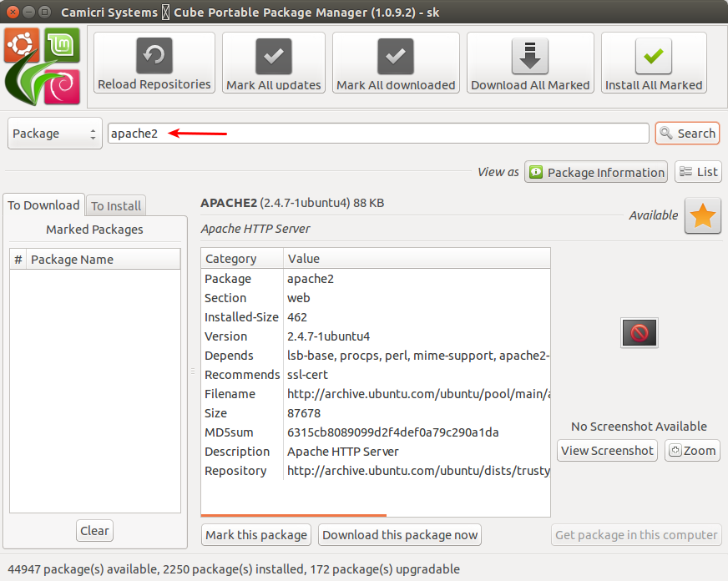Select the Package row value apache2
The height and width of the screenshot is (581, 728).
click(310, 279)
